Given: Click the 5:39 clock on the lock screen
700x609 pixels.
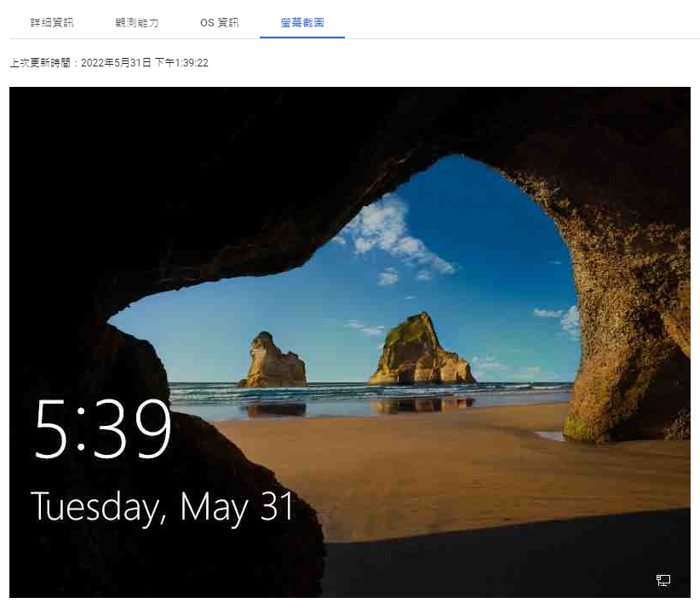Looking at the screenshot, I should pyautogui.click(x=103, y=429).
